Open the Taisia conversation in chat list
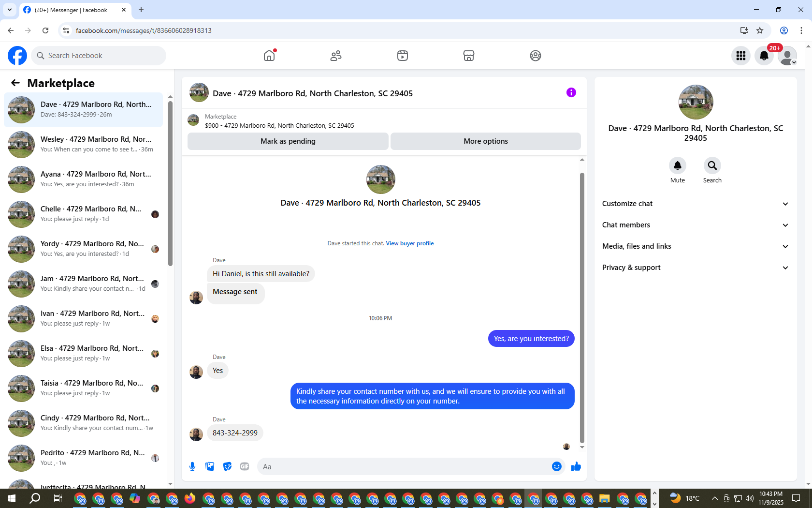Screen dimensions: 812x508 [x=84, y=388]
